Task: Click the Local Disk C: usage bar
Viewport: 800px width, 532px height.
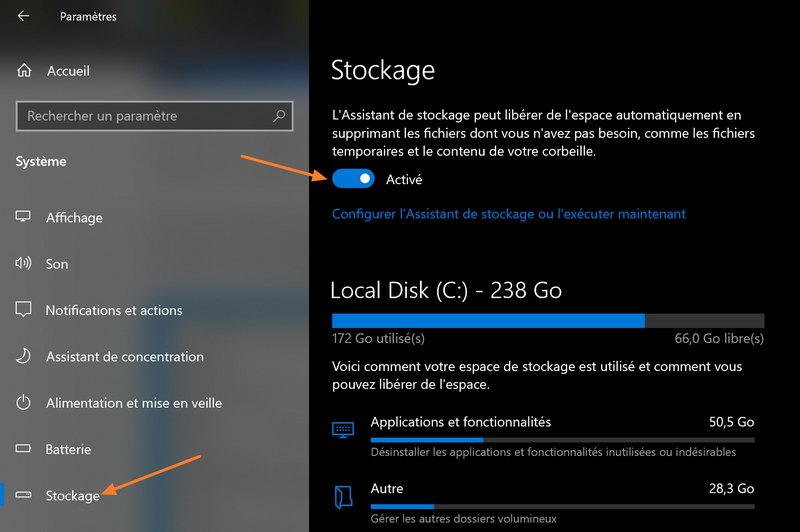Action: tap(548, 320)
